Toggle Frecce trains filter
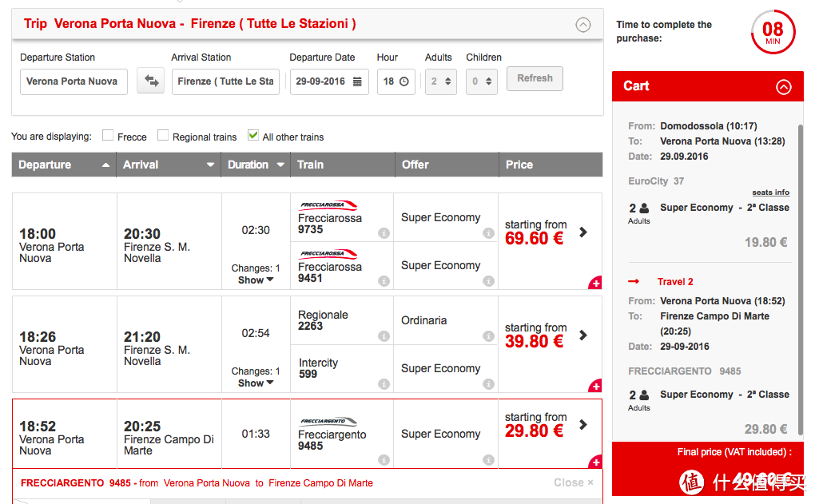 (x=108, y=135)
